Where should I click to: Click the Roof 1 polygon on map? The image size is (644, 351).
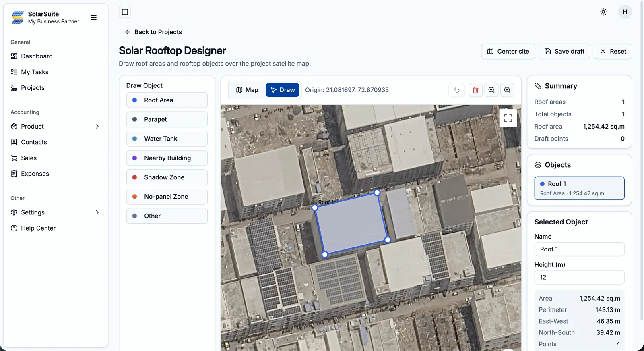pyautogui.click(x=351, y=224)
